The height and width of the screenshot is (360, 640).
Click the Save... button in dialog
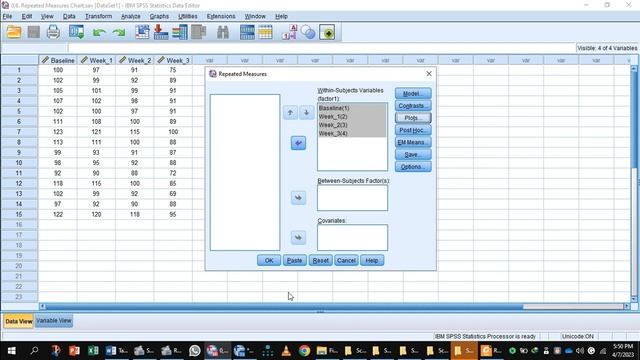[413, 155]
